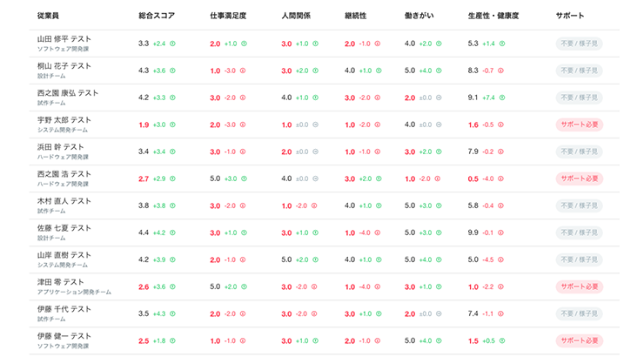Open employee 浜田 幹 テスト

click(x=60, y=147)
